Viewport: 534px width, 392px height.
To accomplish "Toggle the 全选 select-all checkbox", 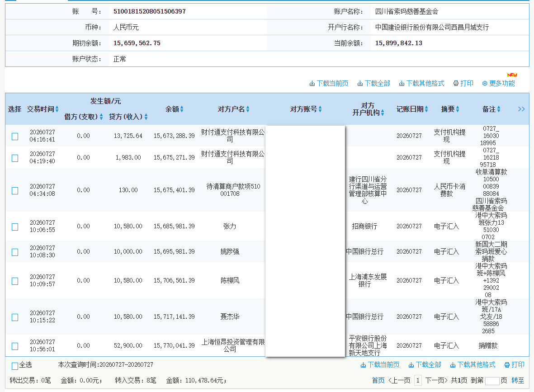I will (15, 366).
